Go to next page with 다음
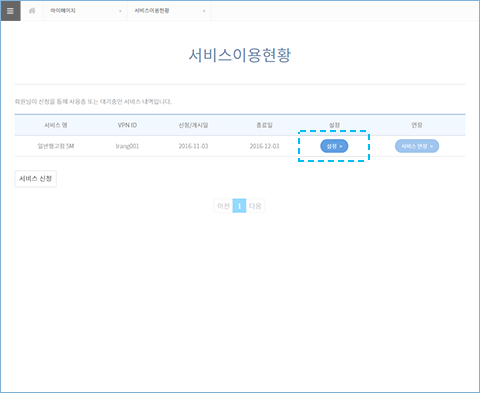The image size is (480, 393). 255,206
